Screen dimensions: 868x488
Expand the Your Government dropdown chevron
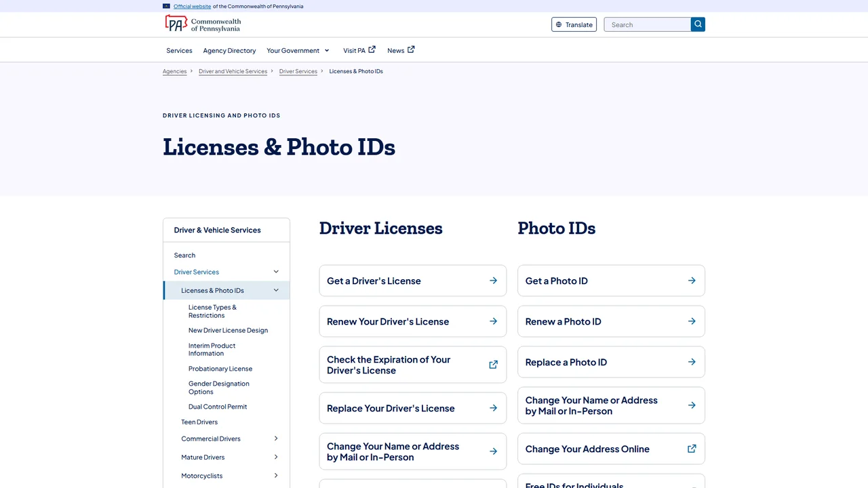pyautogui.click(x=327, y=51)
